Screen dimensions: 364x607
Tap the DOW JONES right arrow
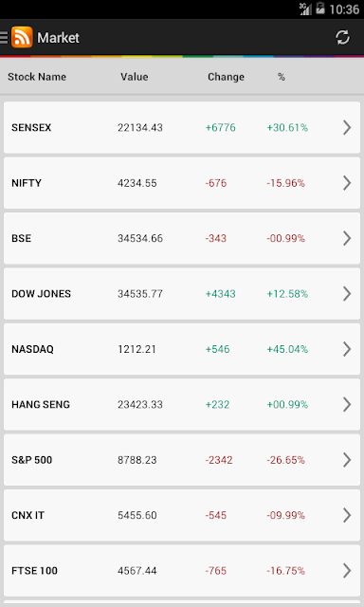pyautogui.click(x=347, y=293)
